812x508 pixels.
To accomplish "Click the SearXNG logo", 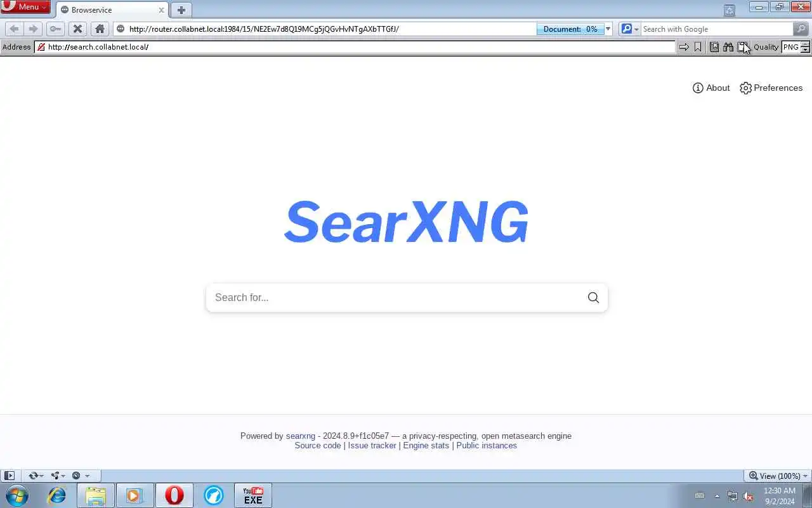I will tap(406, 222).
